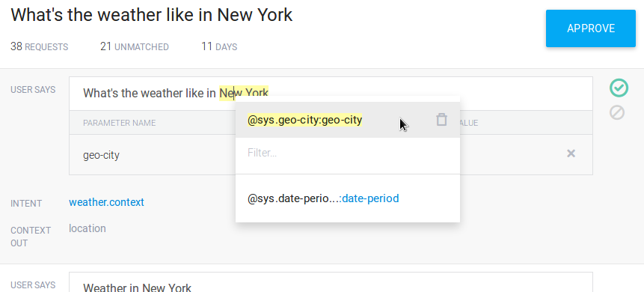Click the 'Weather in New York' phrase field

[x=331, y=282]
